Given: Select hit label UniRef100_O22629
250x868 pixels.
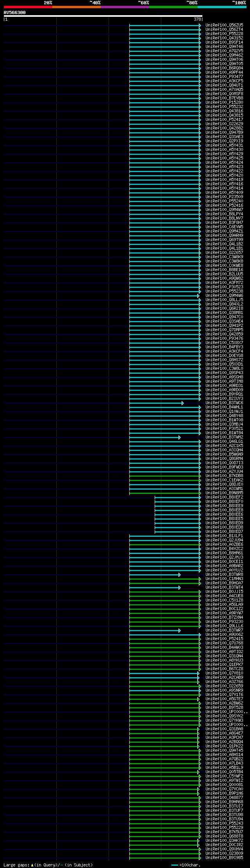Looking at the screenshot, I should pyautogui.click(x=224, y=124).
